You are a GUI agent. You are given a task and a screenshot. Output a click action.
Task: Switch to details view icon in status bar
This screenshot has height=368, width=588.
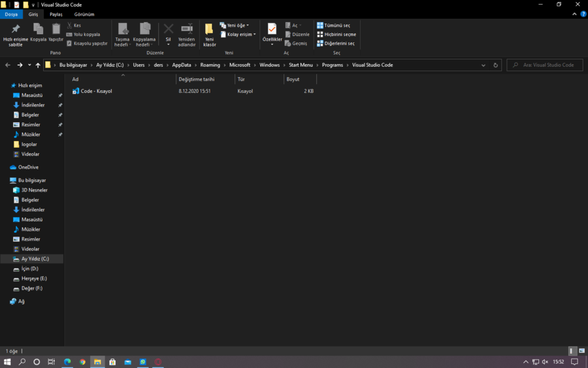point(572,351)
